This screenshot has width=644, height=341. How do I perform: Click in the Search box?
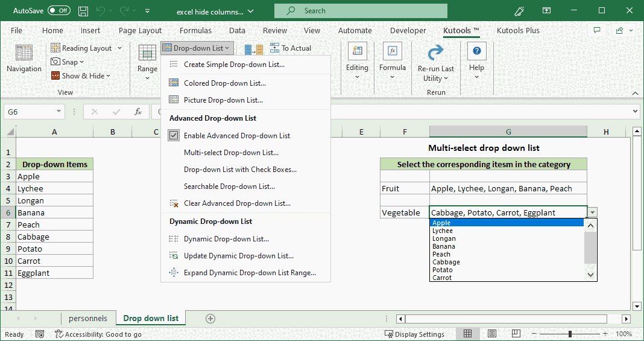click(361, 11)
